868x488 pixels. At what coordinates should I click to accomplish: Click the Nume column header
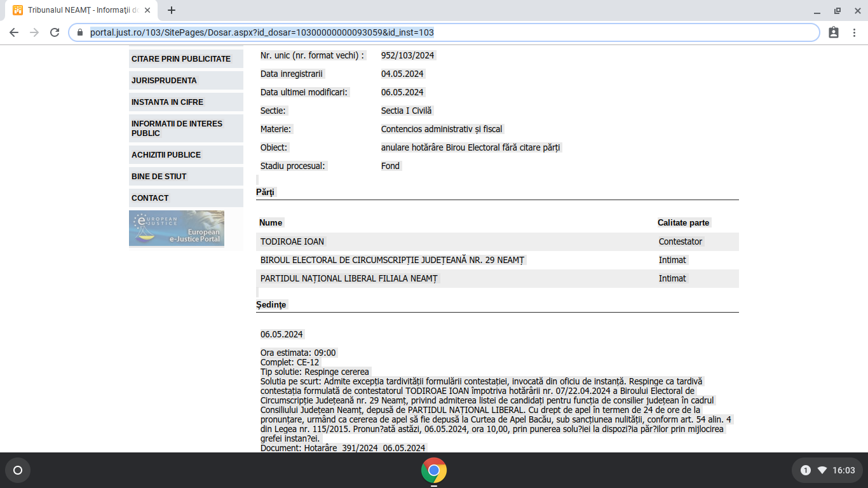pos(271,222)
